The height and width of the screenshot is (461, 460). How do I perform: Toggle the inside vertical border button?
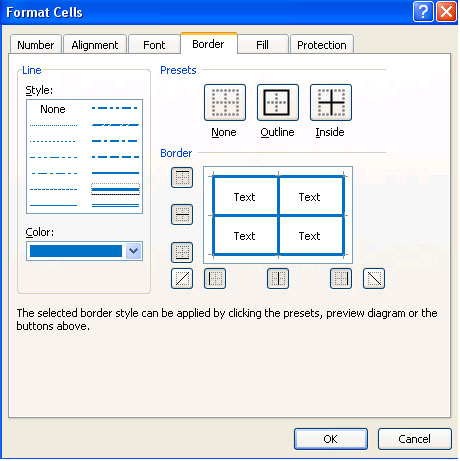pyautogui.click(x=278, y=278)
